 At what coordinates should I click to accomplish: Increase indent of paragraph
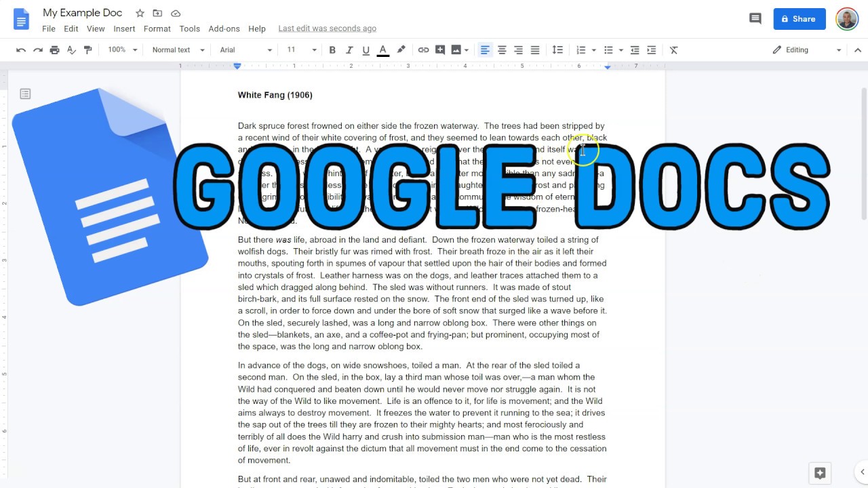click(652, 50)
